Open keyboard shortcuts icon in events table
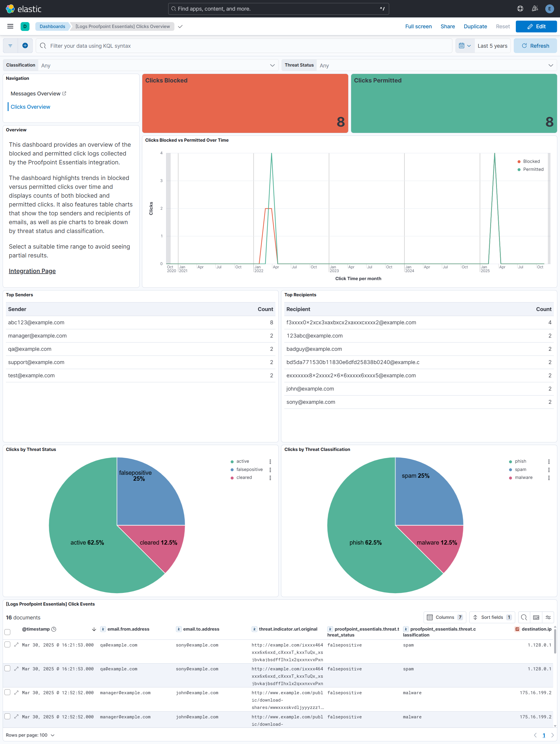 pyautogui.click(x=536, y=617)
